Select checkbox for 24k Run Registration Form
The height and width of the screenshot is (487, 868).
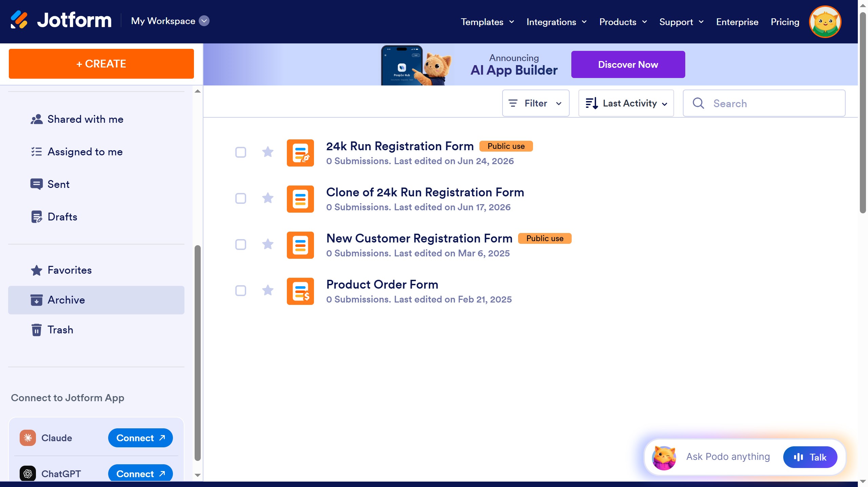click(241, 152)
